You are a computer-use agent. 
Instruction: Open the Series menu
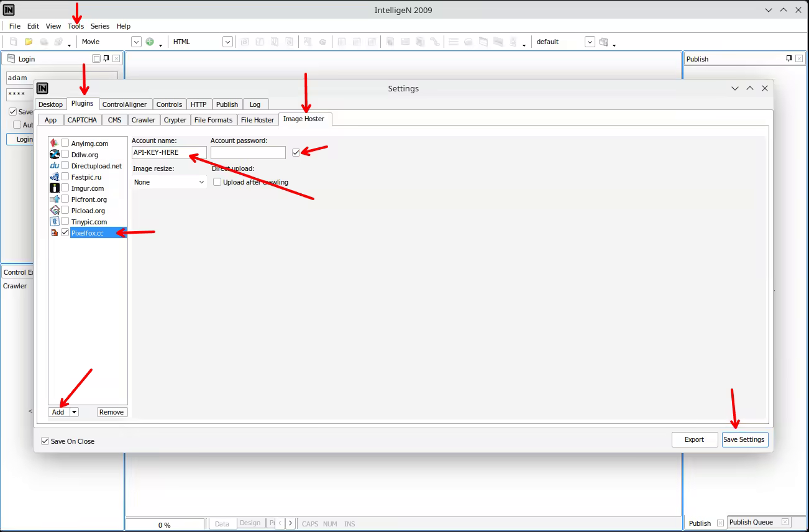(100, 26)
